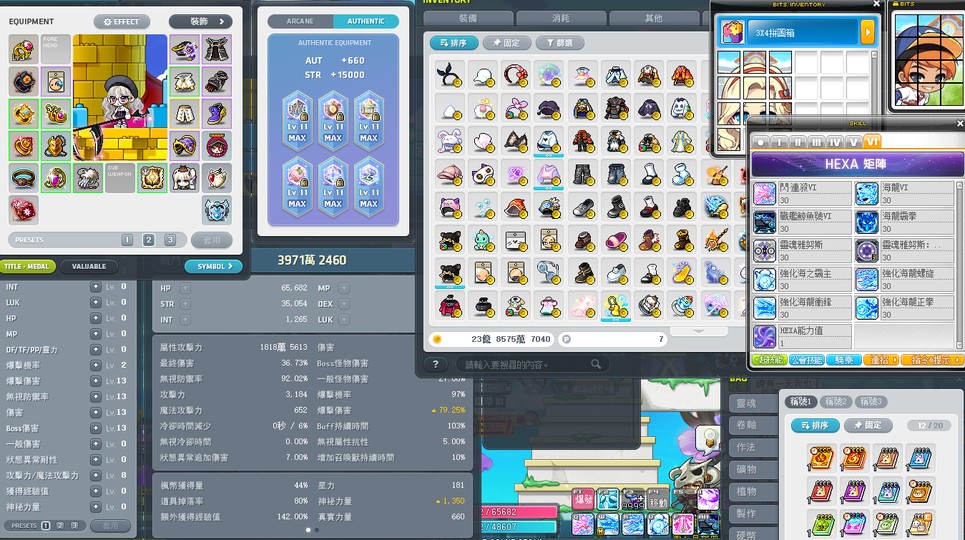Open the SYMBOL panel expander
The width and height of the screenshot is (965, 540).
(213, 267)
